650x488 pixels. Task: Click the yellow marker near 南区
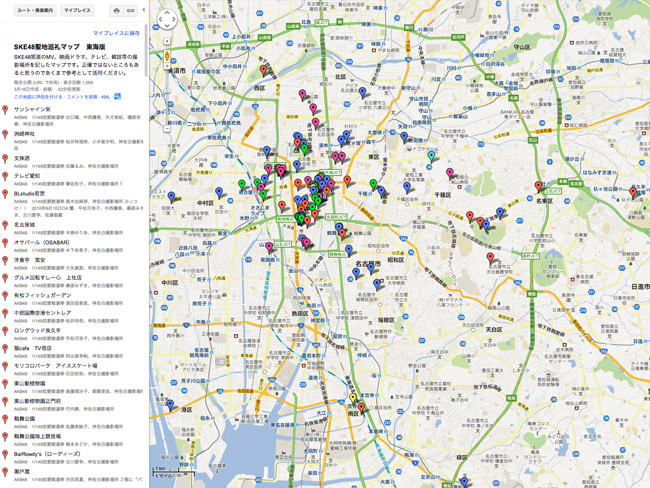353,398
